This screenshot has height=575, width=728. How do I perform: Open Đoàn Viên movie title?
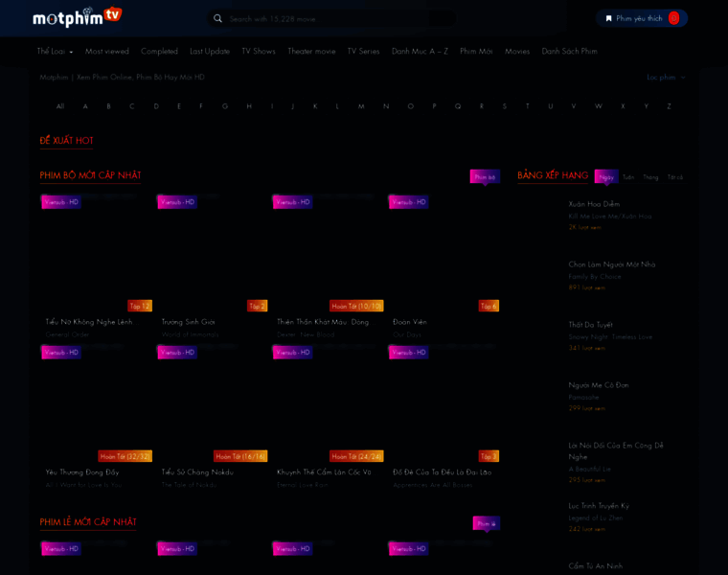coord(410,322)
